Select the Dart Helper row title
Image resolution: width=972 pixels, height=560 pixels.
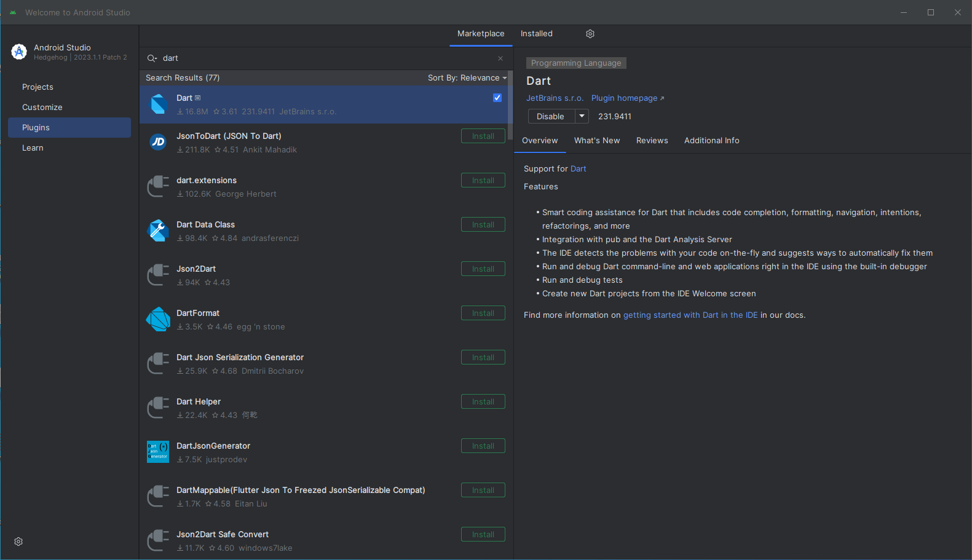pyautogui.click(x=199, y=402)
